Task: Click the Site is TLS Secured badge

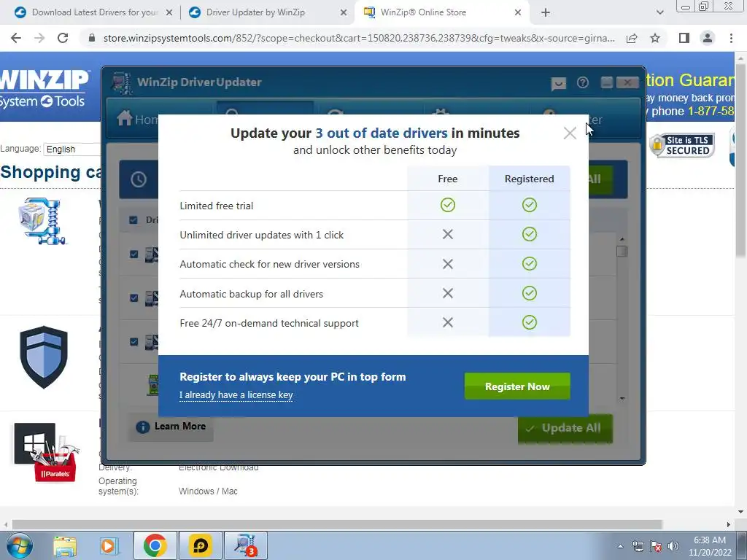Action: [x=682, y=146]
